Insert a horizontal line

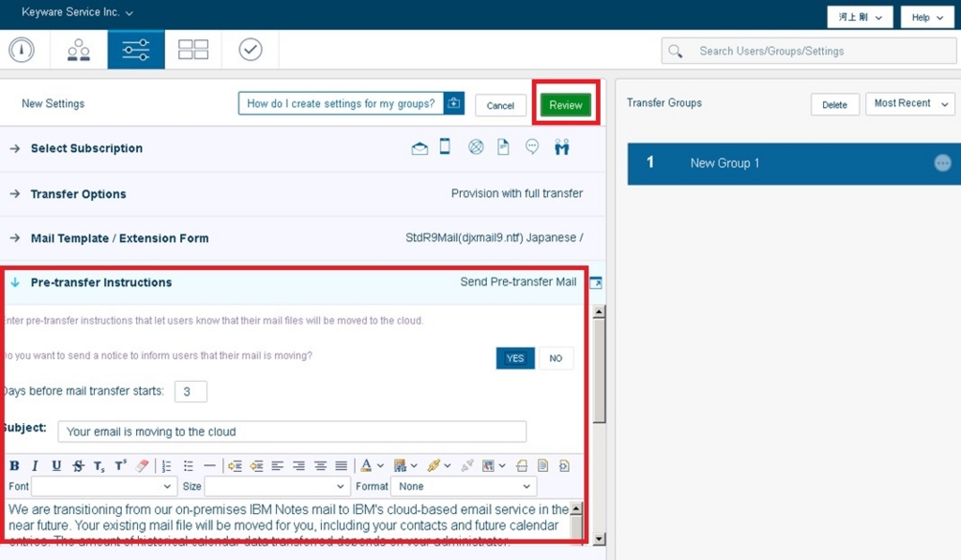point(209,465)
